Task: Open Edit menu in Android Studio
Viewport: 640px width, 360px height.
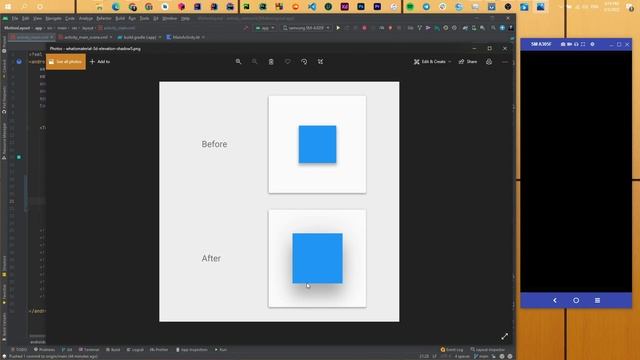Action: tap(25, 18)
